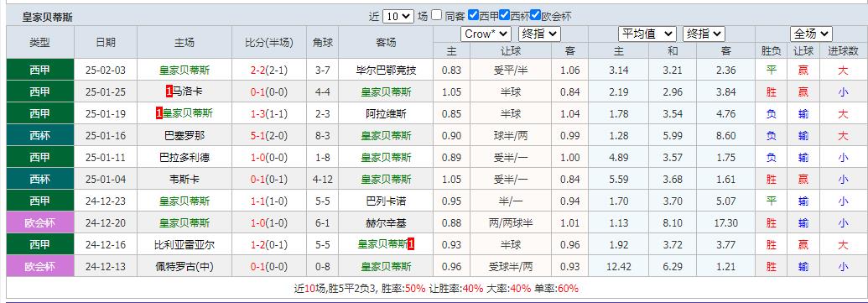868x303 pixels.
Task: Select the date cell 24-12-20
Action: pyautogui.click(x=106, y=222)
